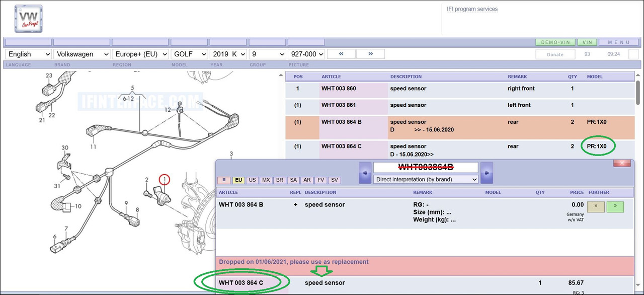
Task: Close the article popup window
Action: [x=622, y=164]
